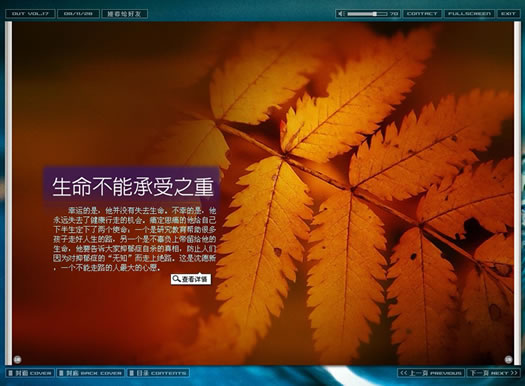Open 推荐给好友 recommend-to-friend button
This screenshot has width=525, height=386.
click(x=124, y=14)
